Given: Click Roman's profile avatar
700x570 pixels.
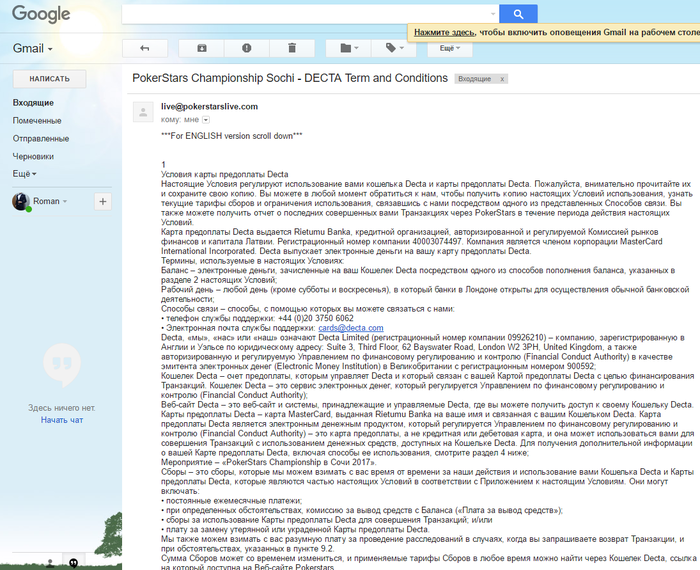Looking at the screenshot, I should point(21,202).
